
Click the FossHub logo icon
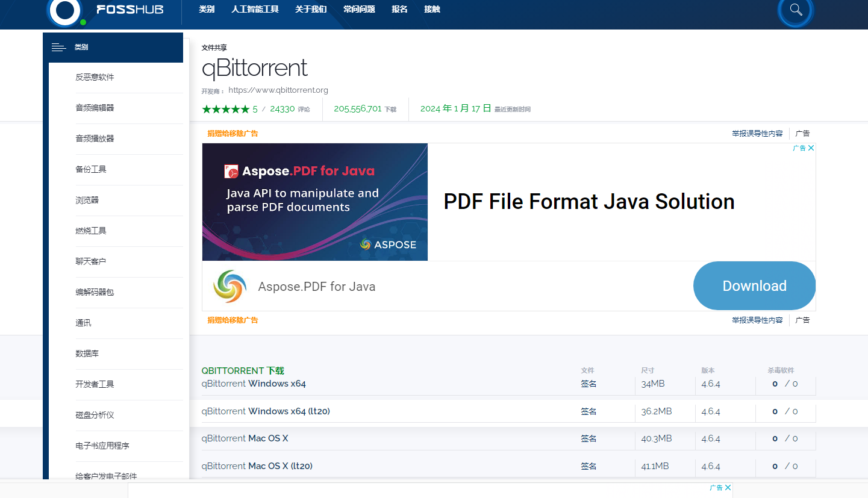pyautogui.click(x=65, y=11)
